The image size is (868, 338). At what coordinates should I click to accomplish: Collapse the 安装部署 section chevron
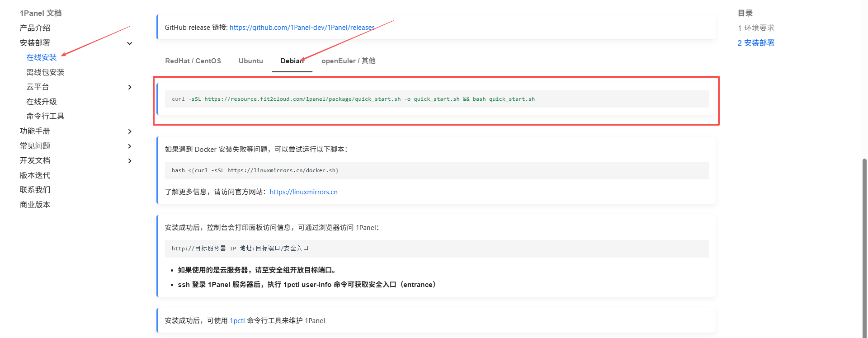click(130, 43)
